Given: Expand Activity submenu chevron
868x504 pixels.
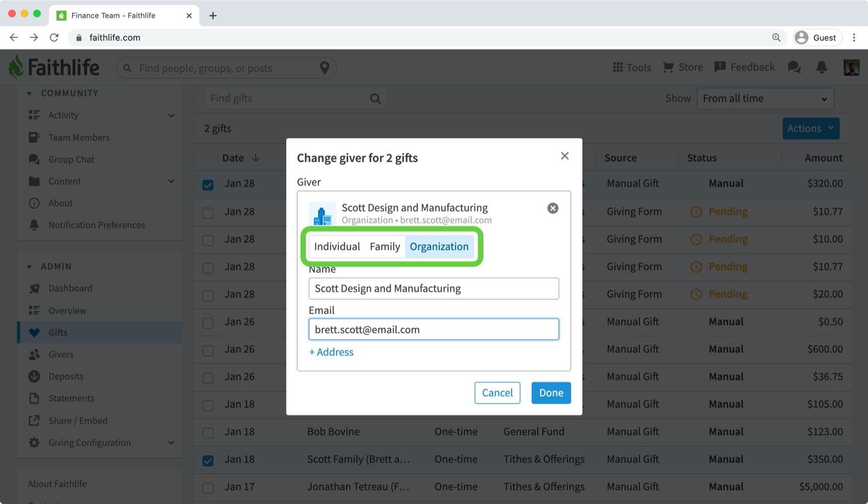Looking at the screenshot, I should click(171, 115).
